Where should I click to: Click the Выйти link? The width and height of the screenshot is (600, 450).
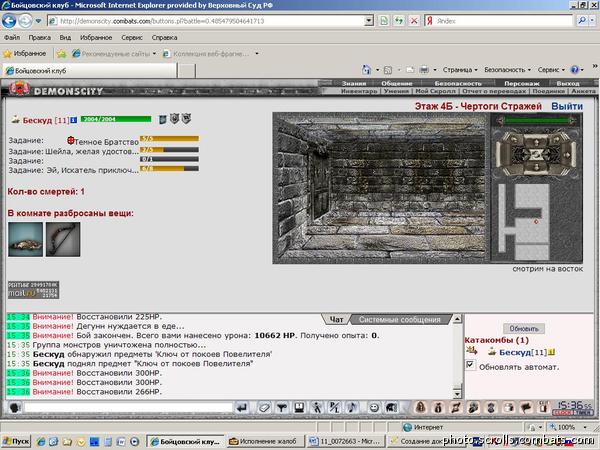567,106
